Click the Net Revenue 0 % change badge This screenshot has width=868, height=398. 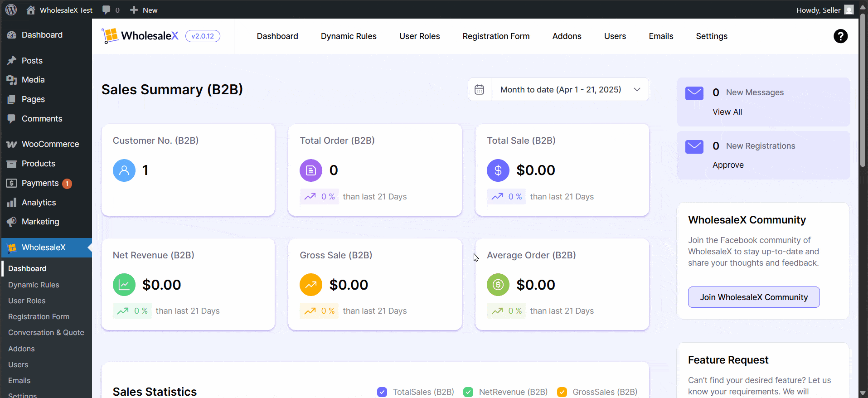pyautogui.click(x=132, y=311)
